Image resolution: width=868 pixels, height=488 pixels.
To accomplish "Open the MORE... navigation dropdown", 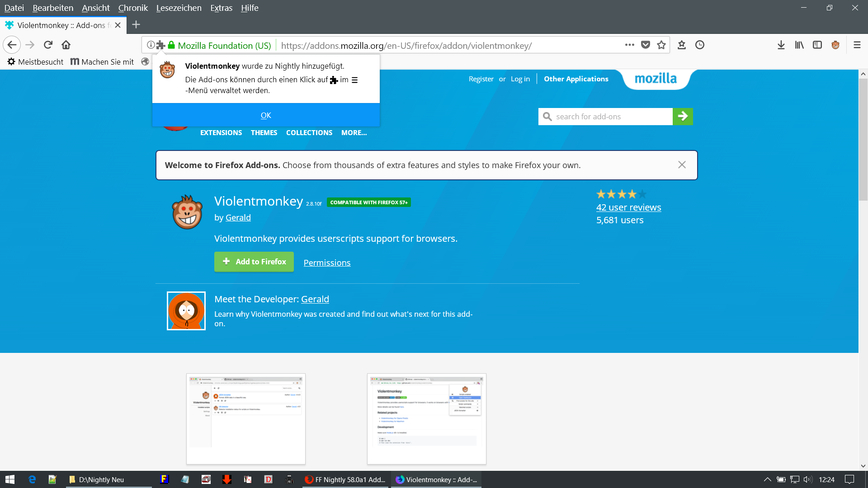I will 354,132.
